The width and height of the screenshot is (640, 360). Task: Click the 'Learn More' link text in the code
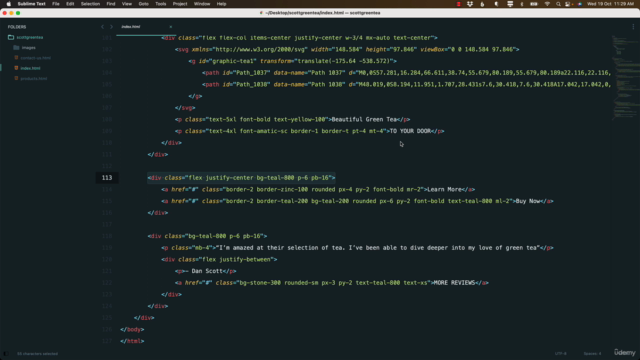click(x=444, y=189)
